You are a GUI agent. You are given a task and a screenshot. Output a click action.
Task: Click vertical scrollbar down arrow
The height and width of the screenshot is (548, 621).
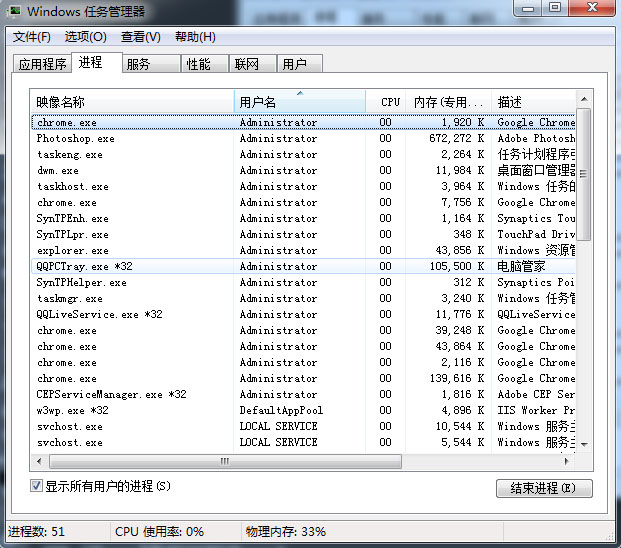tap(584, 445)
